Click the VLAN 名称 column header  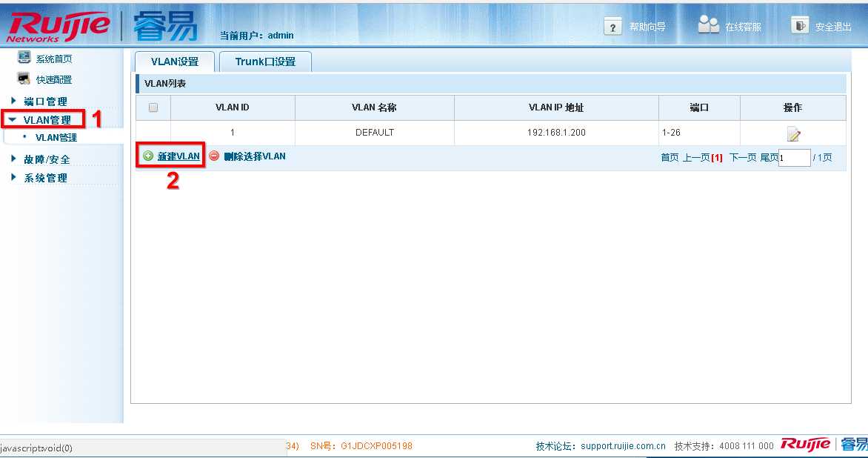coord(374,107)
